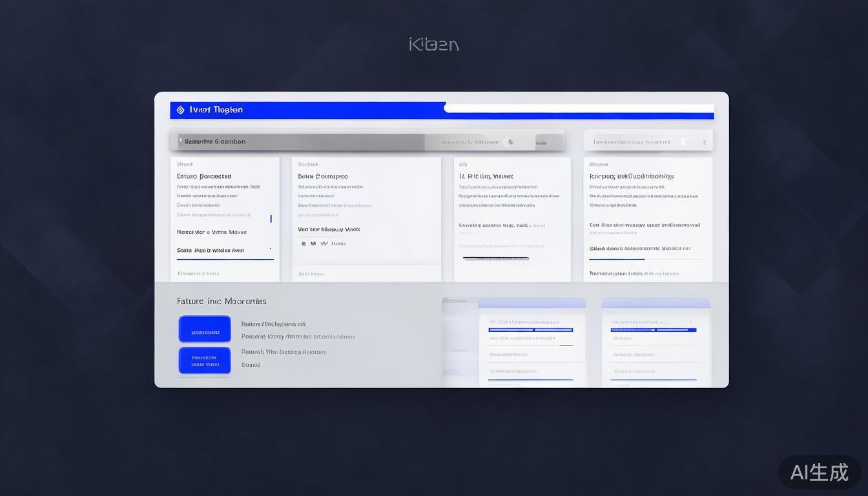Click the AI生成 badge in the corner
Image resolution: width=868 pixels, height=496 pixels.
[819, 472]
